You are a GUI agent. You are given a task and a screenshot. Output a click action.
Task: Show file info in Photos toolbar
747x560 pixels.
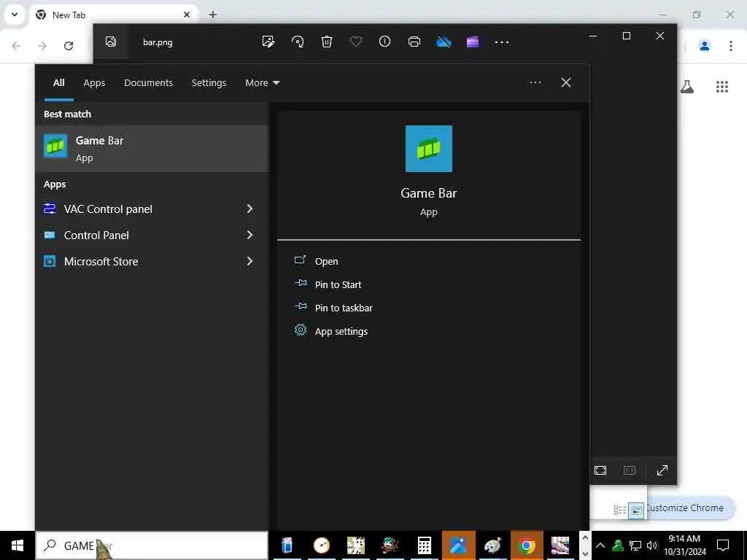coord(384,42)
